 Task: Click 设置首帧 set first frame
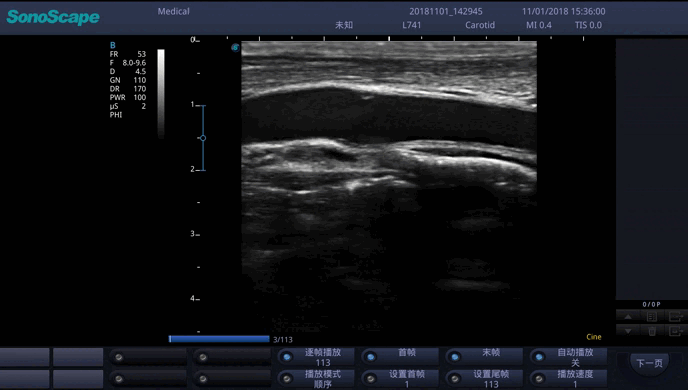click(x=400, y=379)
